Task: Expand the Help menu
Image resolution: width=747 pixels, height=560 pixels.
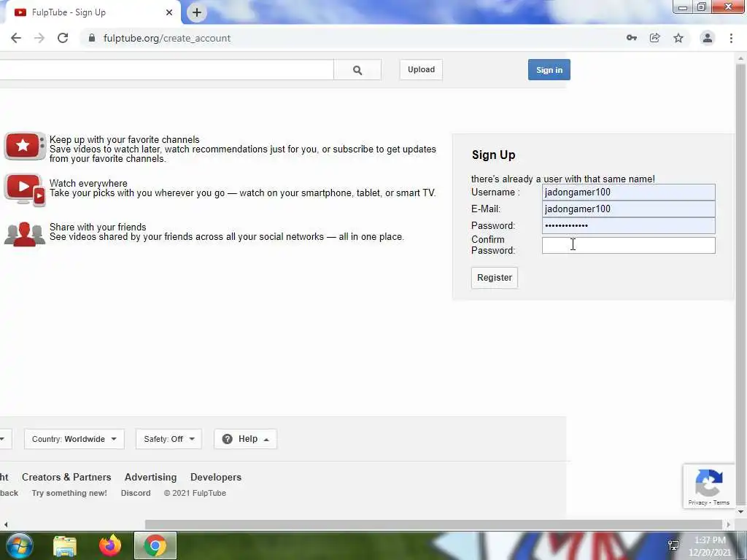Action: pos(245,439)
